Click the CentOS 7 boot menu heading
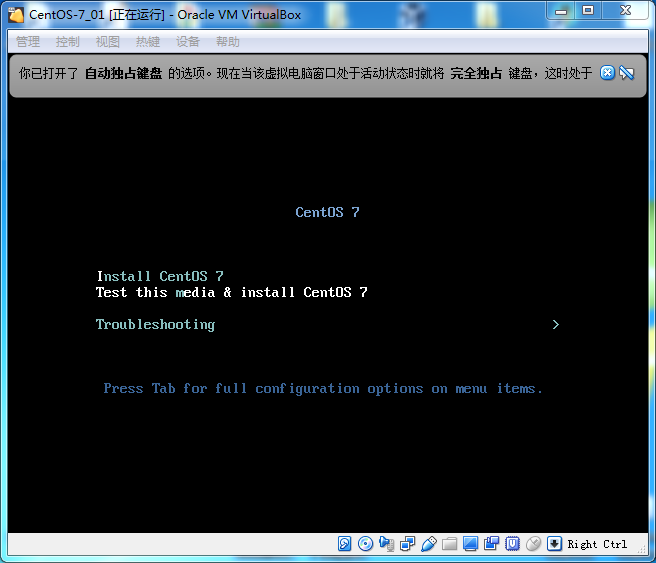Viewport: 656px width, 563px height. [327, 212]
